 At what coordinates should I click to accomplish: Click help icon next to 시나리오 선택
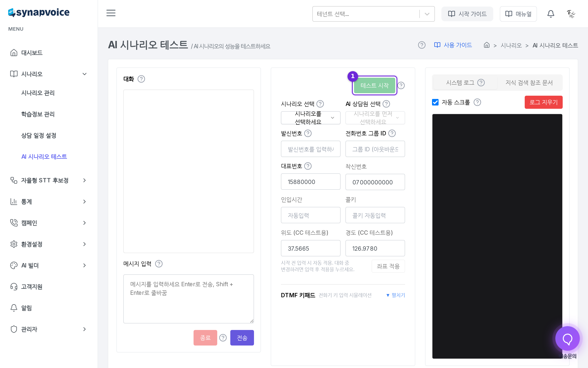[x=320, y=104]
